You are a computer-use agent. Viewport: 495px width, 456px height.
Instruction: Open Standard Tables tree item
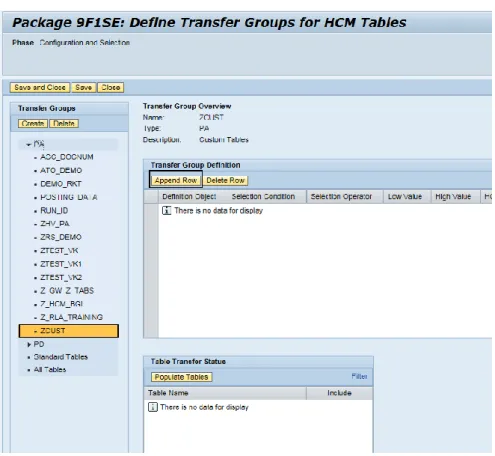(x=61, y=357)
